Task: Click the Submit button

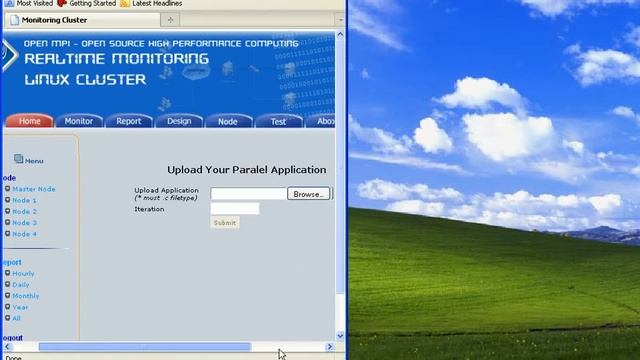Action: point(225,223)
